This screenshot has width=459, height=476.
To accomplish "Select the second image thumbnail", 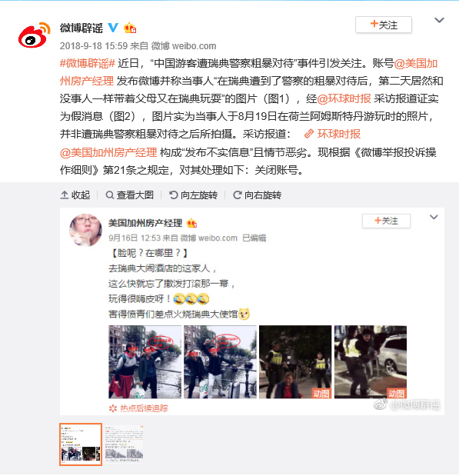I will click(x=124, y=444).
